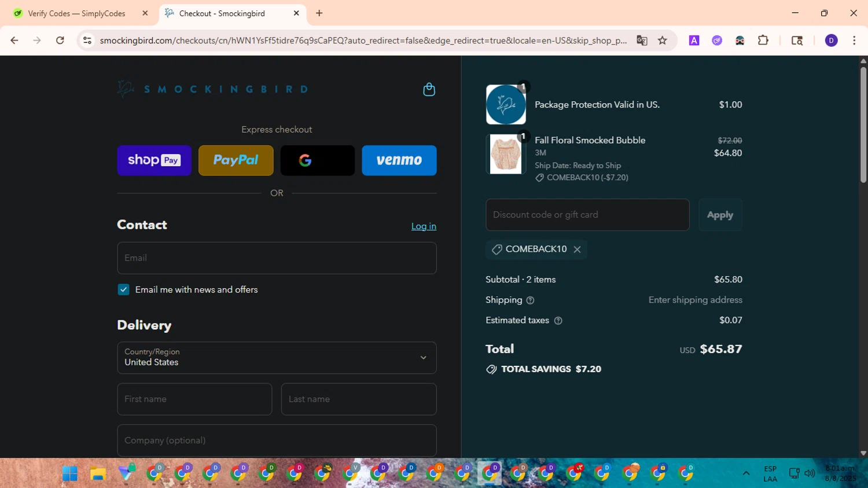Viewport: 868px width, 488px height.
Task: Close the Checkout - Smockingbird tab
Action: (296, 13)
